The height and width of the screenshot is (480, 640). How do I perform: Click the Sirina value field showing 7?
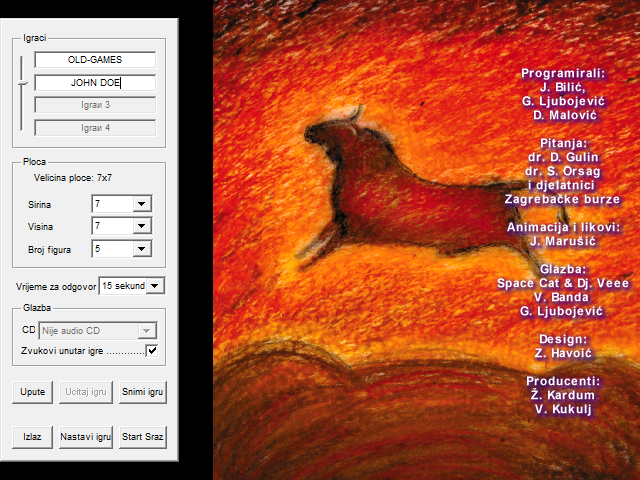coord(113,204)
